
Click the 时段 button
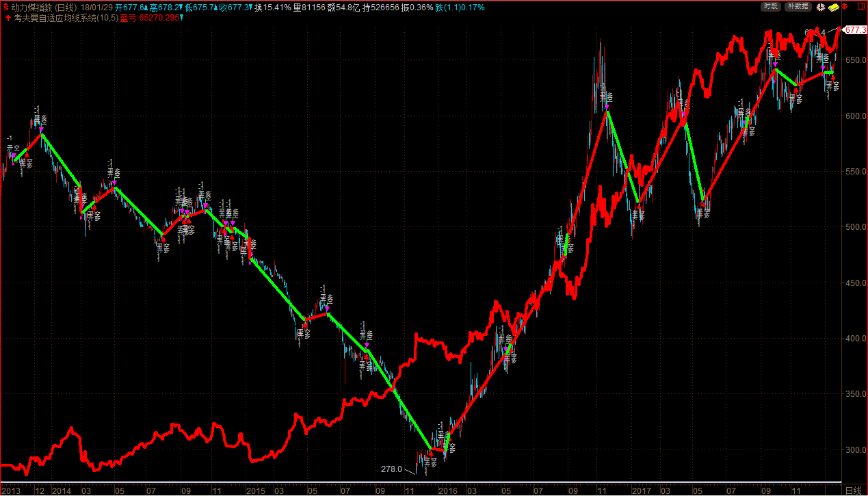pos(771,6)
